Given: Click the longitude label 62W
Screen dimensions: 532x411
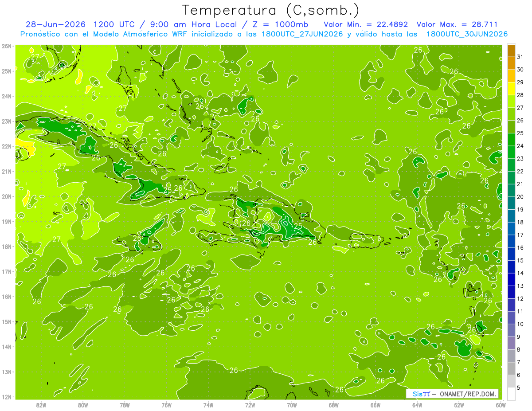Looking at the screenshot, I should [459, 405].
